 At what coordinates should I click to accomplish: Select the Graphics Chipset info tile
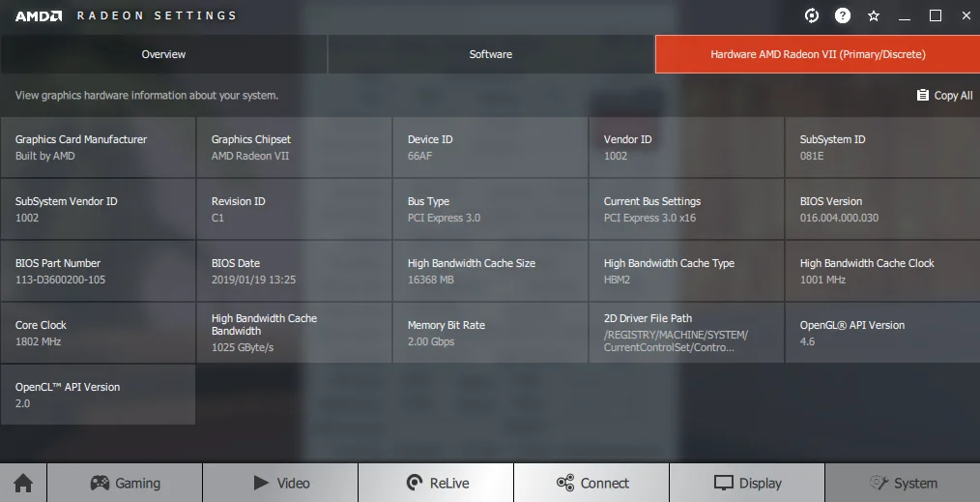[x=294, y=147]
